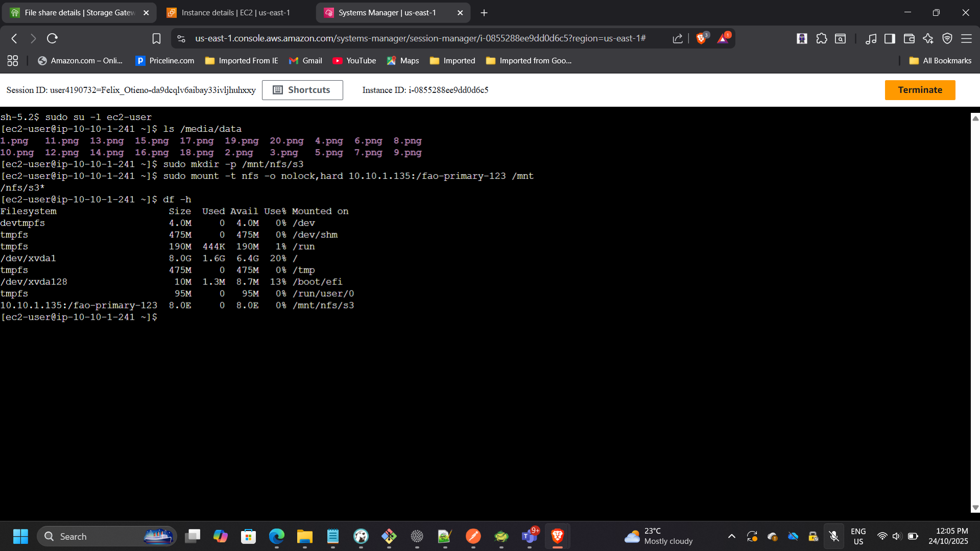The height and width of the screenshot is (551, 980).
Task: Open the Brave hamburger main menu
Action: point(967,38)
